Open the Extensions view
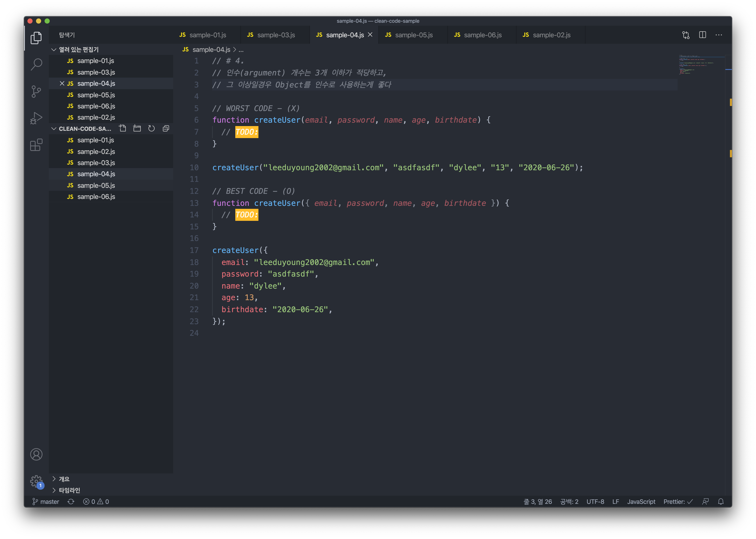The width and height of the screenshot is (756, 539). tap(36, 145)
